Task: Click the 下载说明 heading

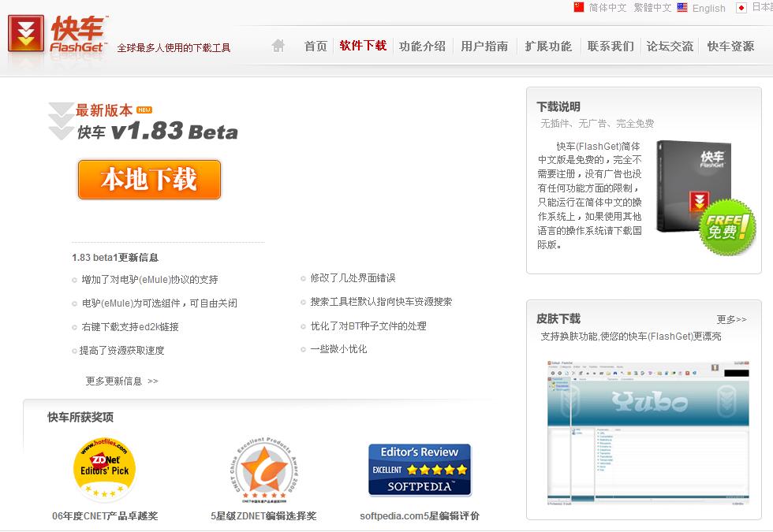Action: (x=558, y=106)
